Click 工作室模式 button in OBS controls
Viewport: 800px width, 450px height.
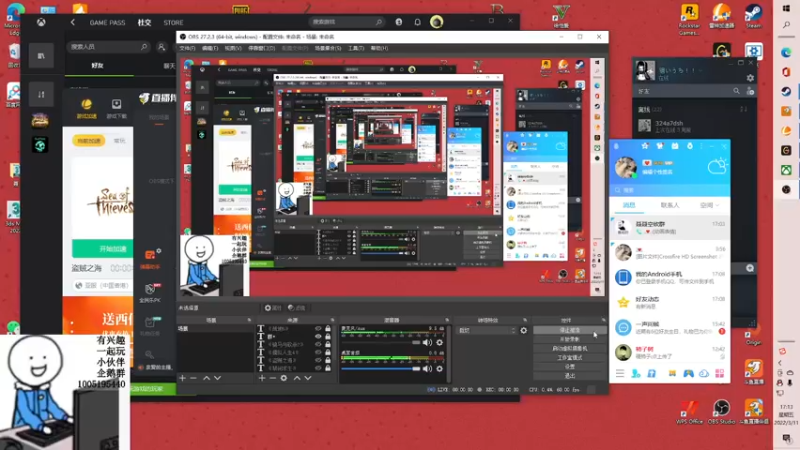[x=569, y=358]
